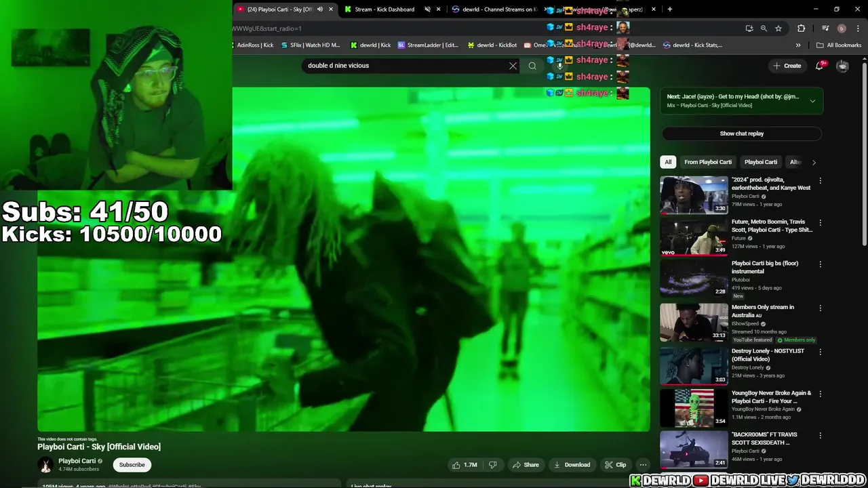Close the Playboi Carti Sky tab
This screenshot has width=868, height=488.
(331, 9)
